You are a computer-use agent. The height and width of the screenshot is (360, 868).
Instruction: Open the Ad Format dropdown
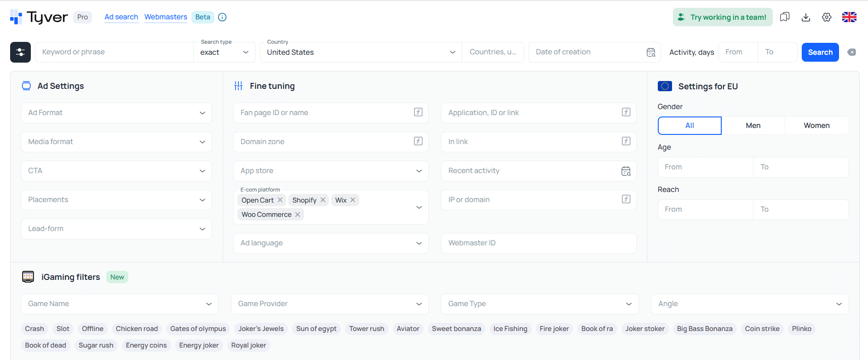point(116,113)
